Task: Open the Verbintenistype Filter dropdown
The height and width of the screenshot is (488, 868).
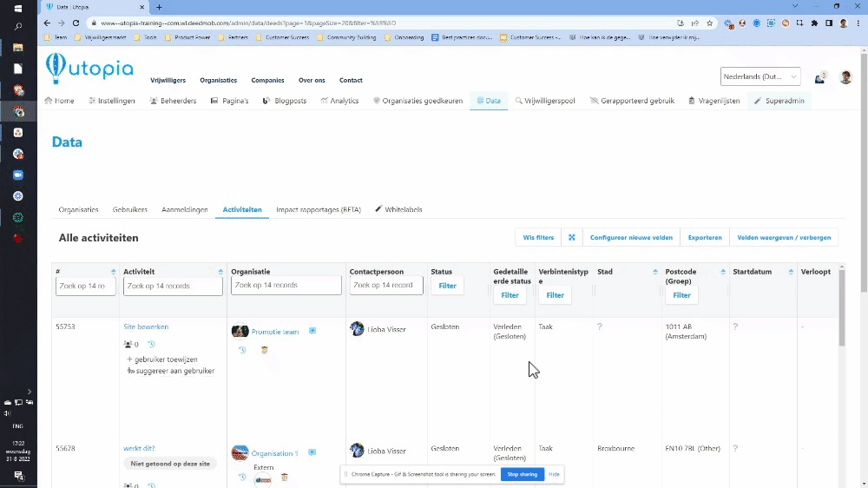Action: click(555, 295)
